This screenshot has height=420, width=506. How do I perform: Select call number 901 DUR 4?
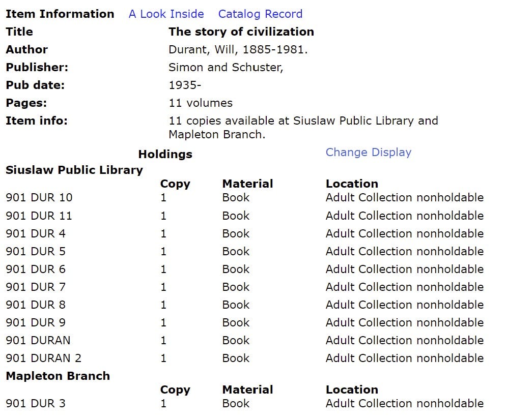pyautogui.click(x=36, y=233)
